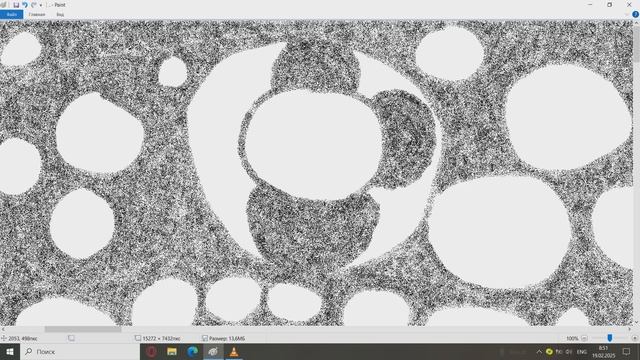The image size is (640, 360).
Task: Click the image dimensions 15272 × 7432 text
Action: click(x=161, y=338)
